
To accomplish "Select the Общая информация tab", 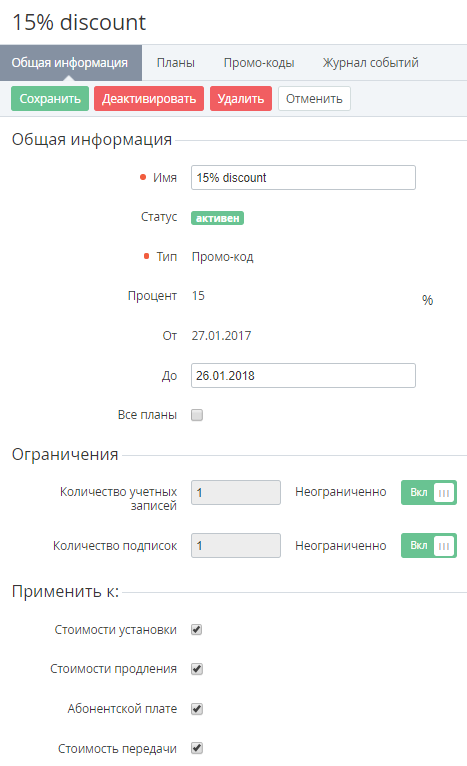I will pos(71,63).
